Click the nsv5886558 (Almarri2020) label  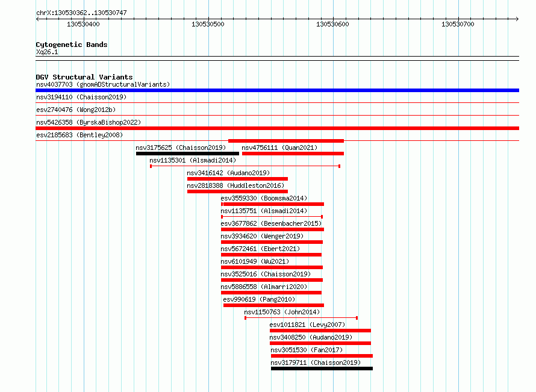point(264,287)
